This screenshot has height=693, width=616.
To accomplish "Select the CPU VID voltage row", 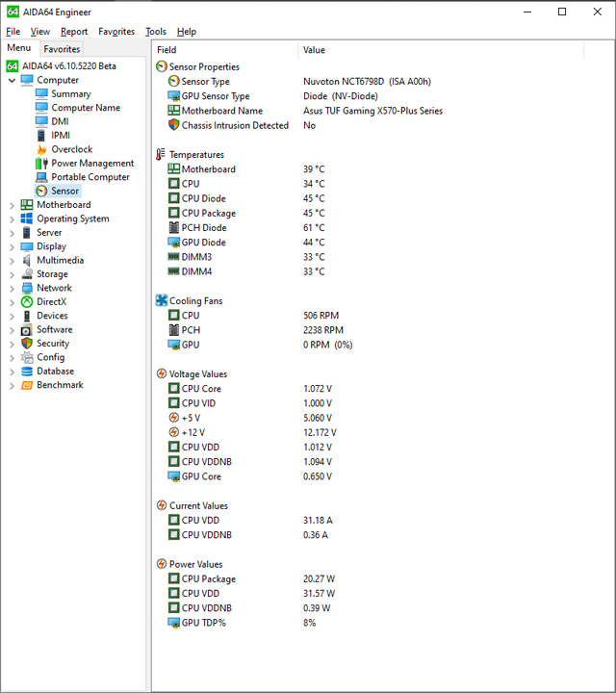I will pyautogui.click(x=198, y=403).
